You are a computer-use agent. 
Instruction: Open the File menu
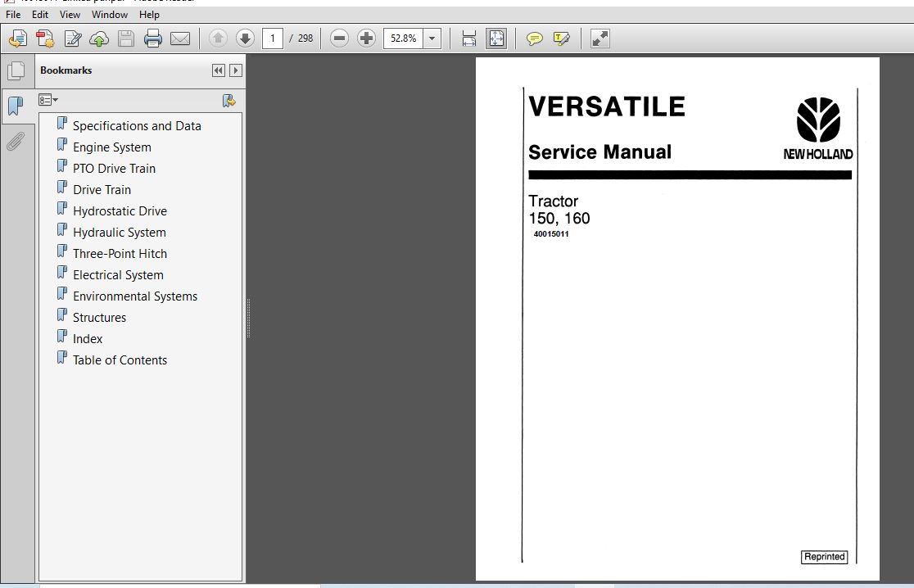[x=13, y=15]
